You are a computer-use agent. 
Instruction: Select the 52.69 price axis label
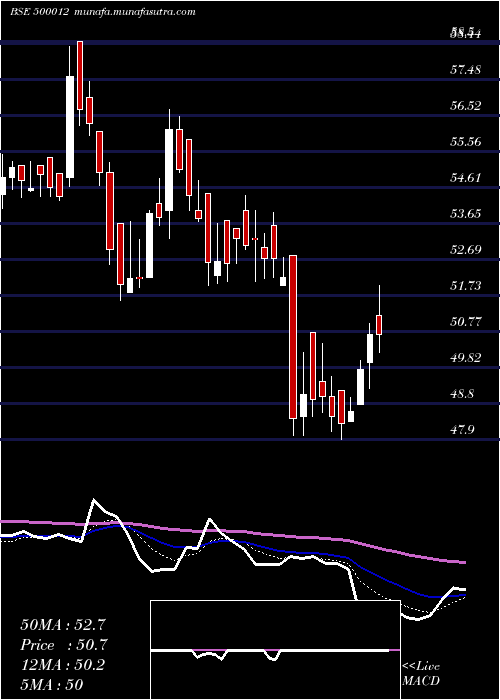pos(466,249)
